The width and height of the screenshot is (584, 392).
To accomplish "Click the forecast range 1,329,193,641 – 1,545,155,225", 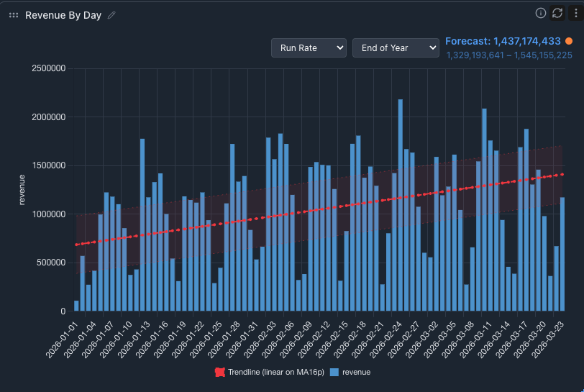I will (x=509, y=55).
